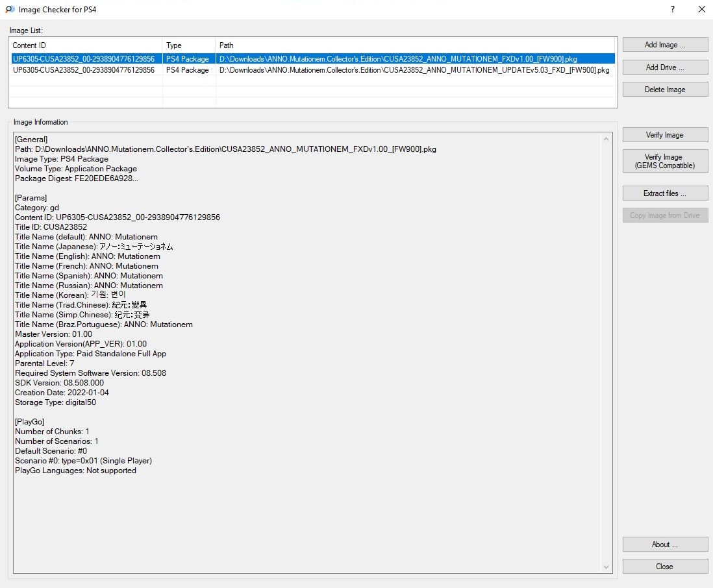713x588 pixels.
Task: Click the Close button at bottom right
Action: tap(665, 566)
